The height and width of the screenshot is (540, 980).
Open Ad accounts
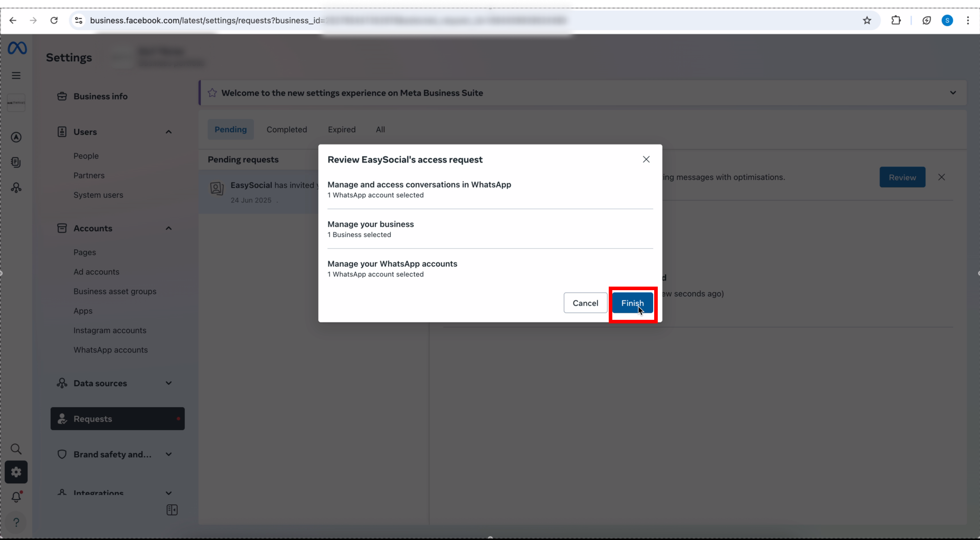(x=97, y=272)
